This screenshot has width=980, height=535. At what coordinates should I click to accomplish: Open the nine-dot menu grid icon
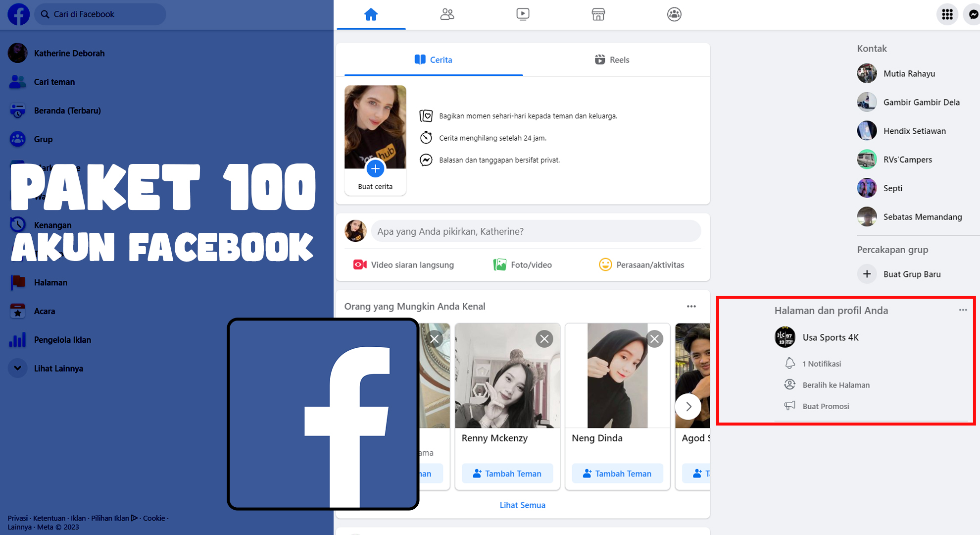[947, 14]
